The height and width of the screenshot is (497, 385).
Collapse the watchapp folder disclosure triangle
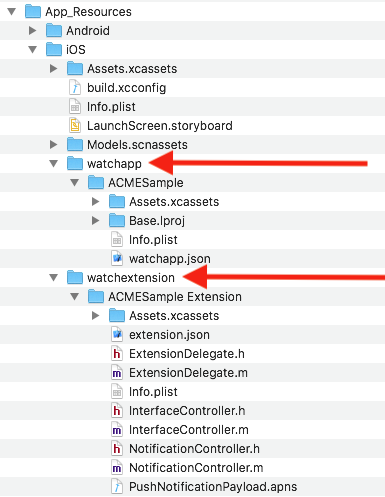tap(54, 164)
